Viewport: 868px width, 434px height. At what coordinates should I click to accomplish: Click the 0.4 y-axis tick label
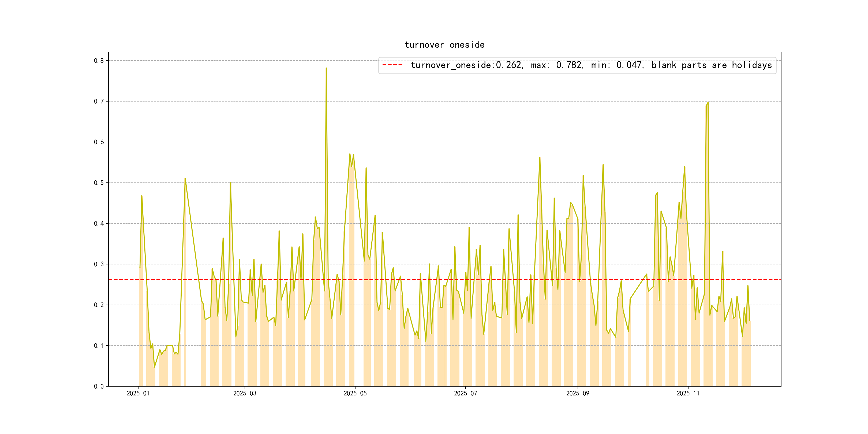(99, 223)
